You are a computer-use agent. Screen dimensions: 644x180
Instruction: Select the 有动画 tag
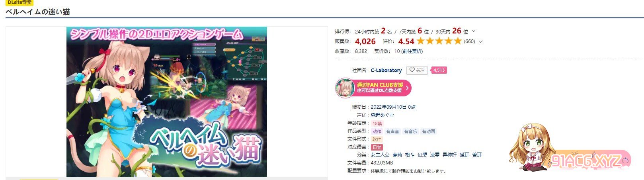[x=428, y=131]
